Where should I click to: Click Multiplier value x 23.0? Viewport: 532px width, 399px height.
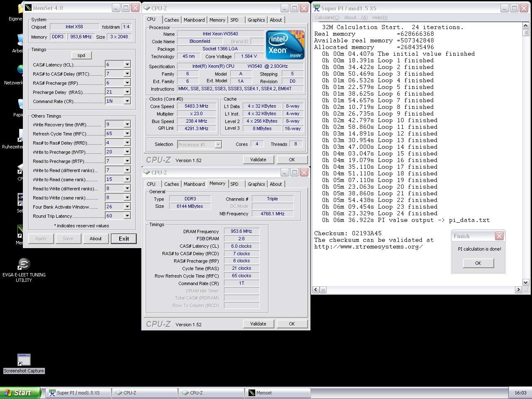point(197,114)
